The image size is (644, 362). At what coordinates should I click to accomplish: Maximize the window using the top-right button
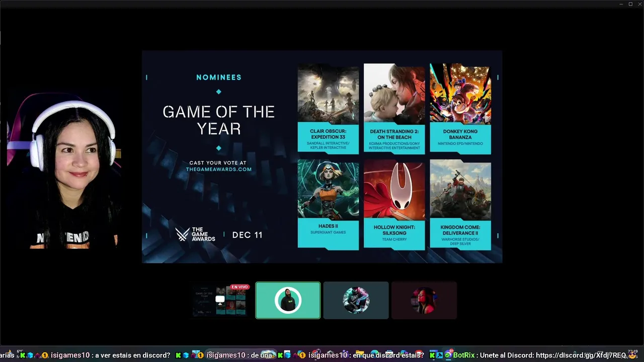coord(630,4)
